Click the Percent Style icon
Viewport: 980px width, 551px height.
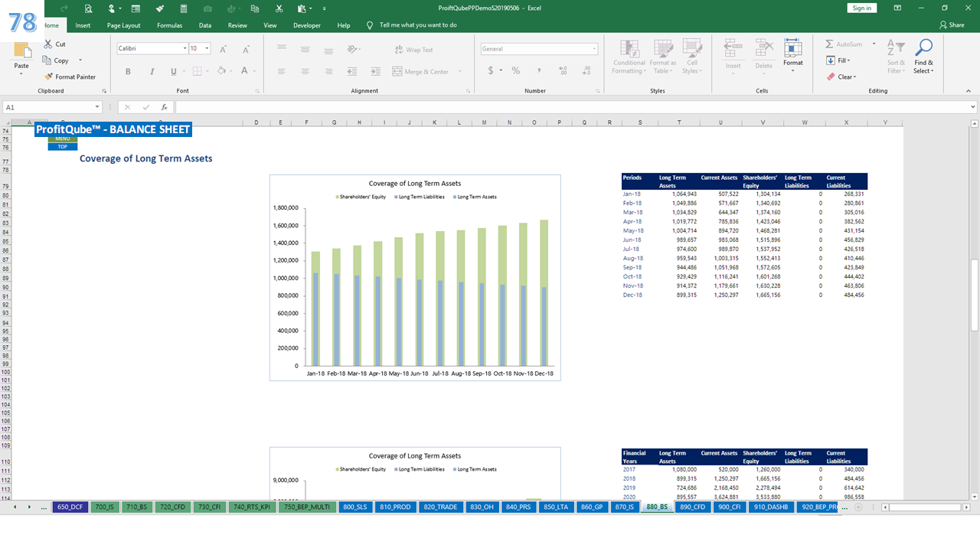point(516,70)
